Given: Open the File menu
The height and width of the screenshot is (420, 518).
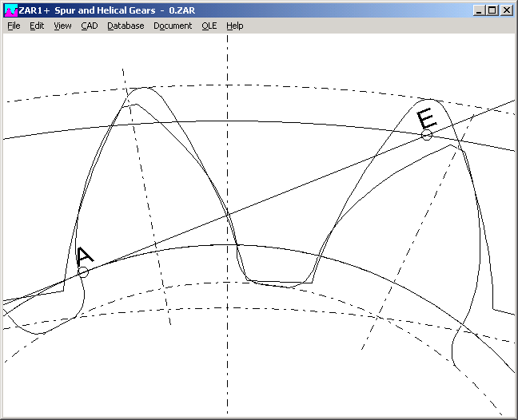Looking at the screenshot, I should [x=14, y=26].
